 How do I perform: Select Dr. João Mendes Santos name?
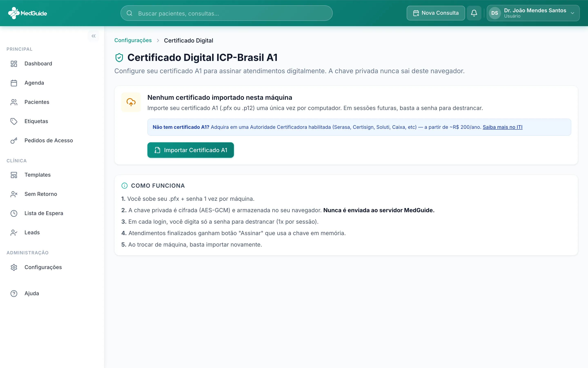point(535,10)
